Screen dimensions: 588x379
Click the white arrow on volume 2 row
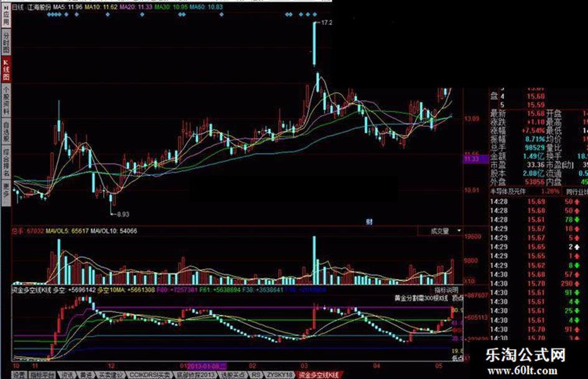[x=576, y=247]
